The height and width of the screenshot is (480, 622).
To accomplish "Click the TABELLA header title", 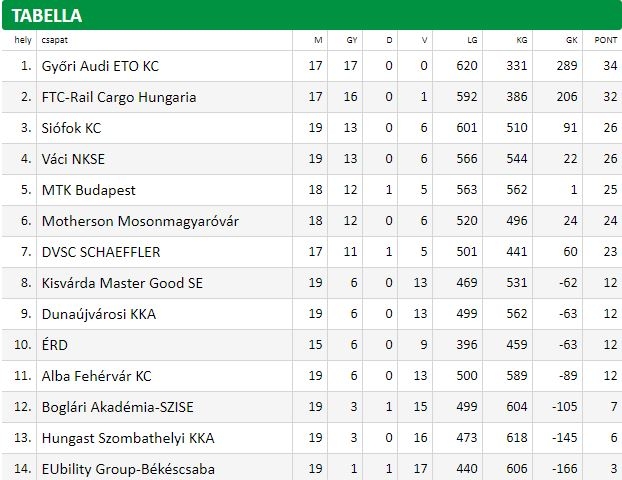I will tap(47, 16).
